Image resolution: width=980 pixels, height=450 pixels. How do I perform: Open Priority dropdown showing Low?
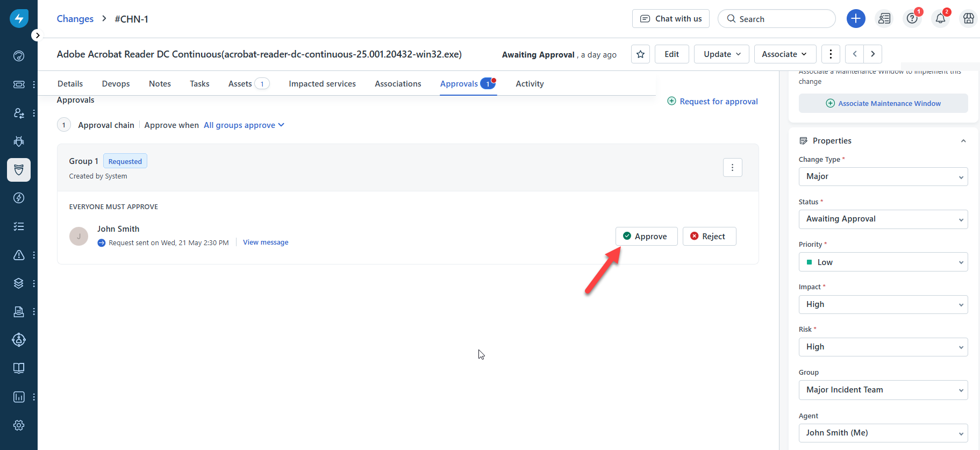coord(883,262)
